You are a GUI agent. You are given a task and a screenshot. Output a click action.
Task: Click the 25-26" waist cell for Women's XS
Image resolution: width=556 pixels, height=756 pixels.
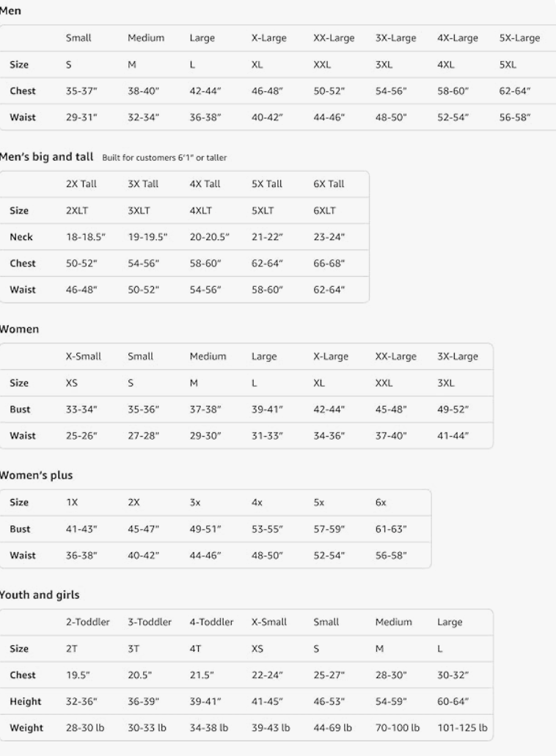81,436
